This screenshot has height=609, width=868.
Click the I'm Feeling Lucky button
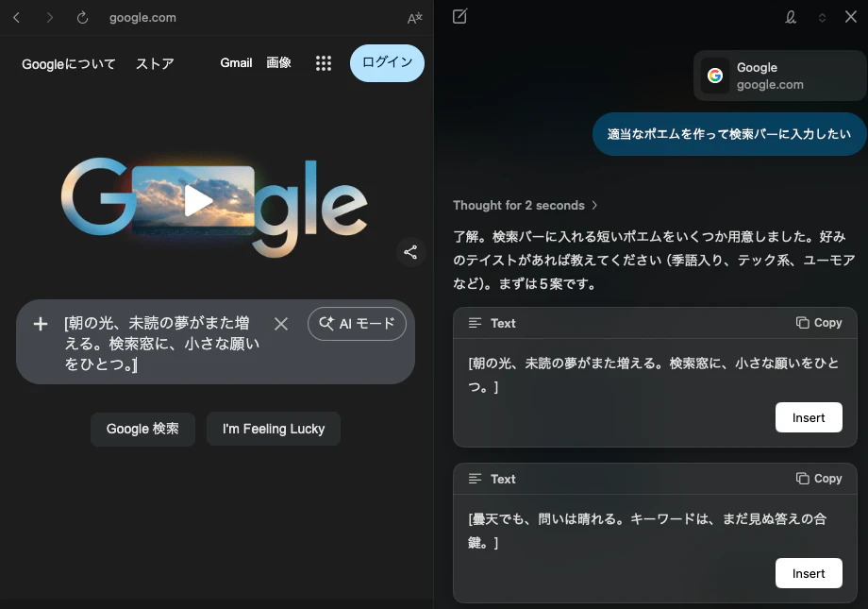(x=274, y=429)
